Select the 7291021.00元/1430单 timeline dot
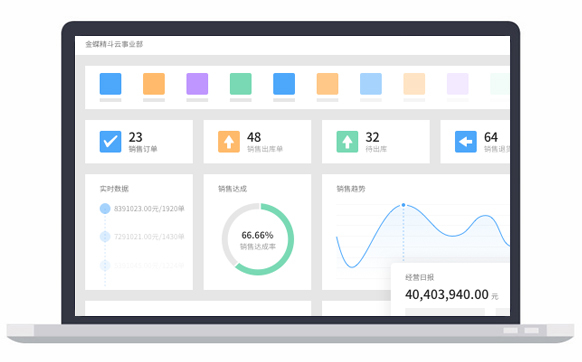The height and width of the screenshot is (362, 582). pyautogui.click(x=105, y=237)
